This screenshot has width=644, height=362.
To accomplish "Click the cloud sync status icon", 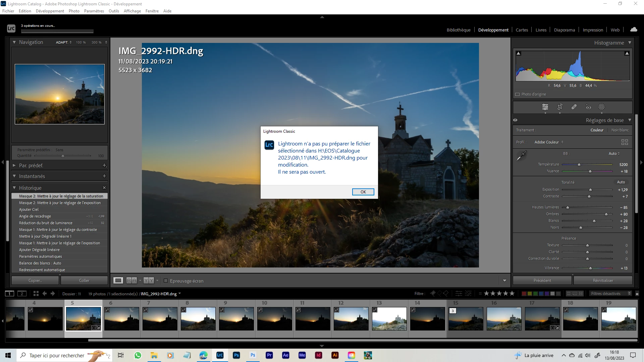I will pos(634,29).
